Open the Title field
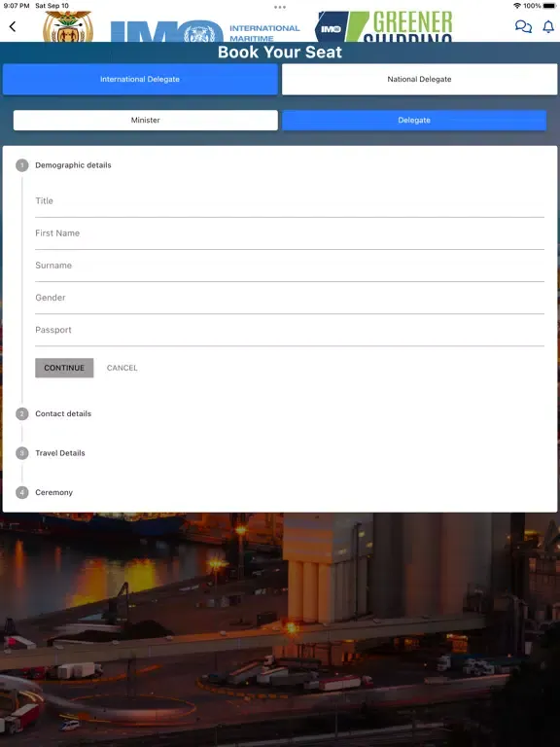This screenshot has height=747, width=560. (290, 202)
